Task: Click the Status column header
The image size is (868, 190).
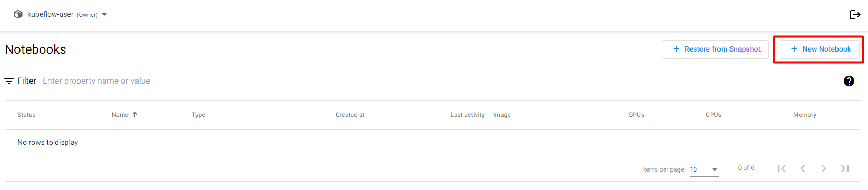Action: click(x=26, y=115)
